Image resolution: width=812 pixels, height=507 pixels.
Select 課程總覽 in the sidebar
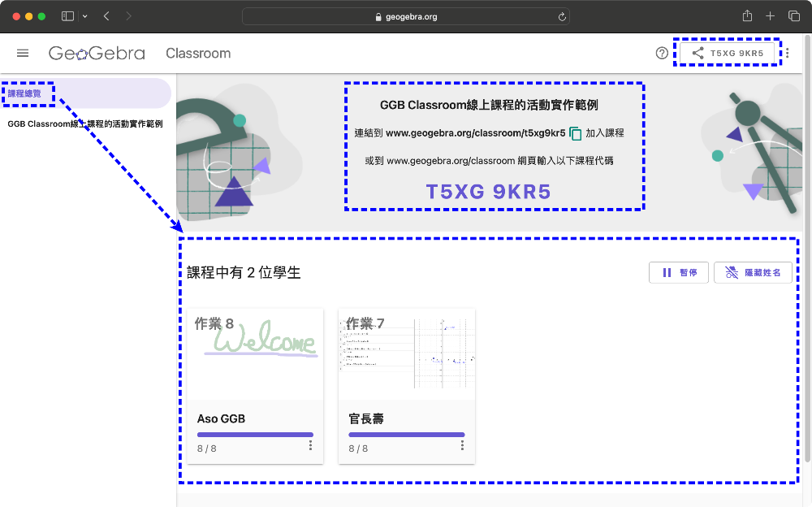pos(85,93)
